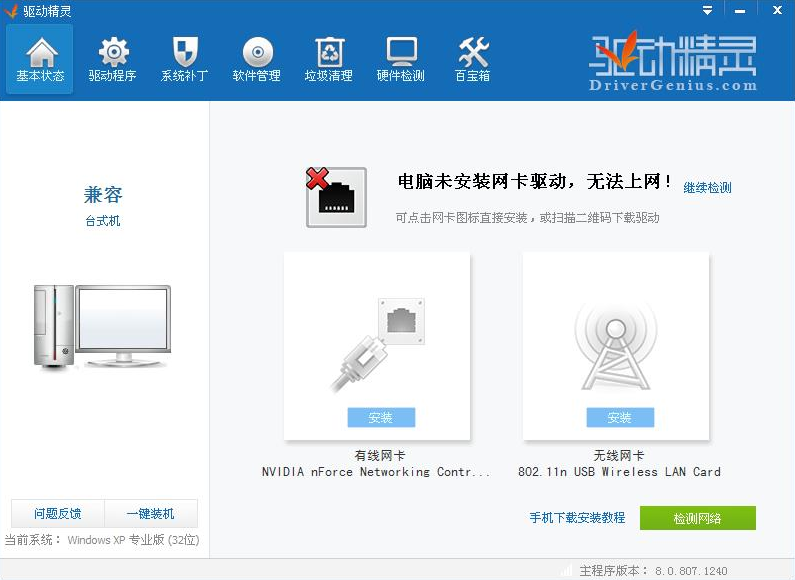Install the 无线网卡 driver

click(x=620, y=418)
